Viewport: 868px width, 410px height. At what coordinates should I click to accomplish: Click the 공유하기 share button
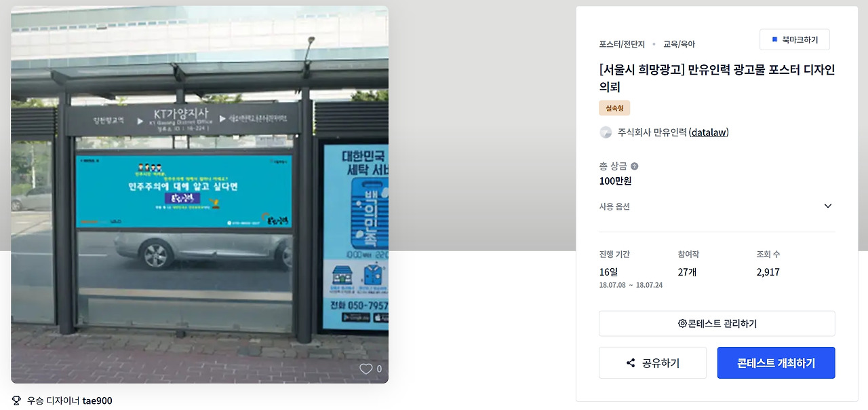click(x=652, y=363)
